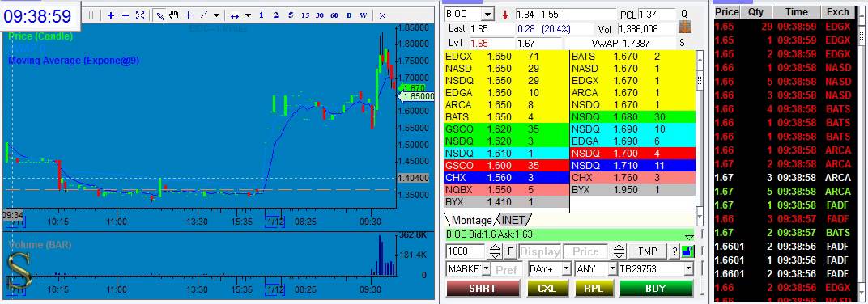Switch chart to 60 minute interval

(x=334, y=15)
